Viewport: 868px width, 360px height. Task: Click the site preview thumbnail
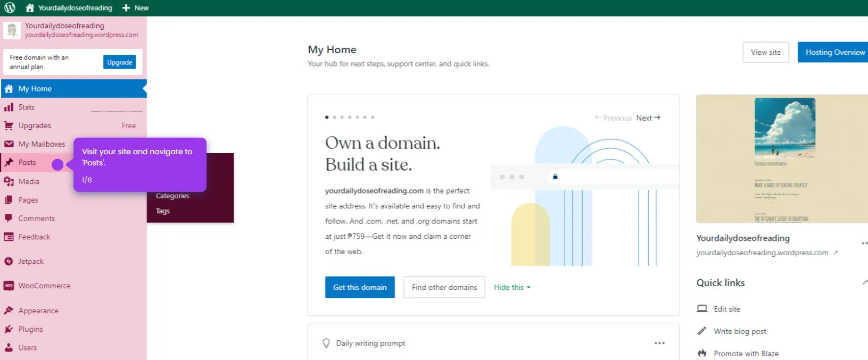(782, 159)
